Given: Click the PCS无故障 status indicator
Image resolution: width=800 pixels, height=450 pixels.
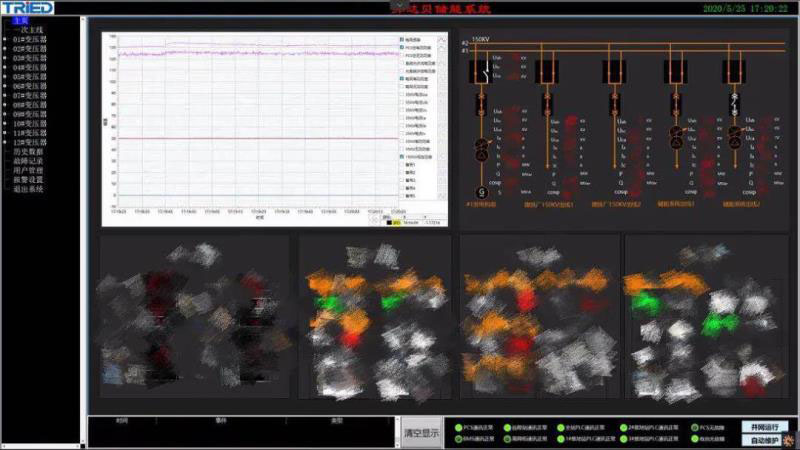Looking at the screenshot, I should [x=692, y=426].
